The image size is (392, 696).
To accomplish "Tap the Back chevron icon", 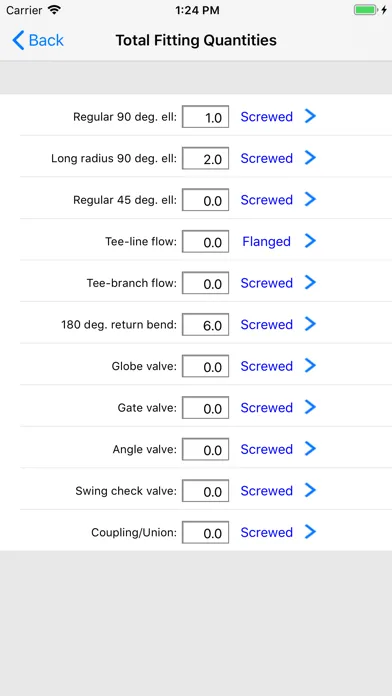I will tap(18, 40).
